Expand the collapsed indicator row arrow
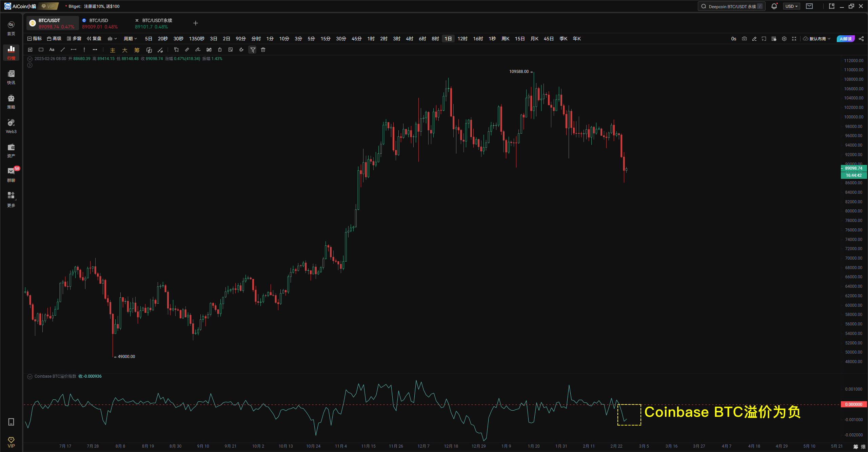868x452 pixels. [x=30, y=65]
